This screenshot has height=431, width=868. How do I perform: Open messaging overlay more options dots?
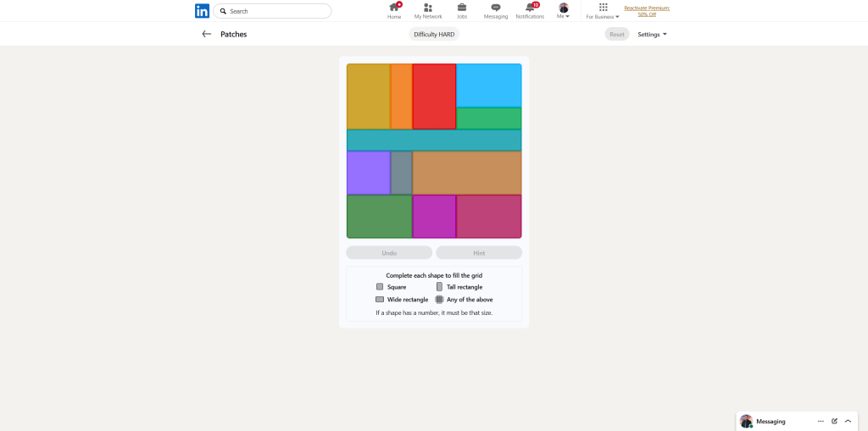pos(821,421)
